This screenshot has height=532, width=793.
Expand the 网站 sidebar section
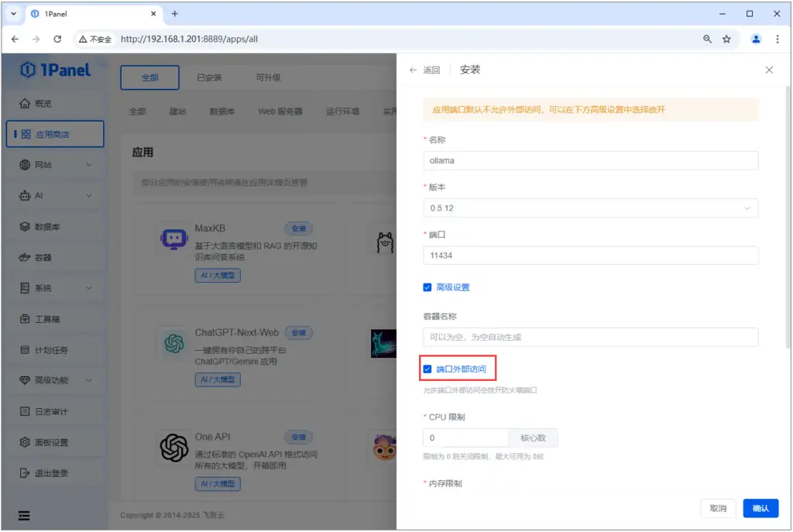(x=45, y=164)
